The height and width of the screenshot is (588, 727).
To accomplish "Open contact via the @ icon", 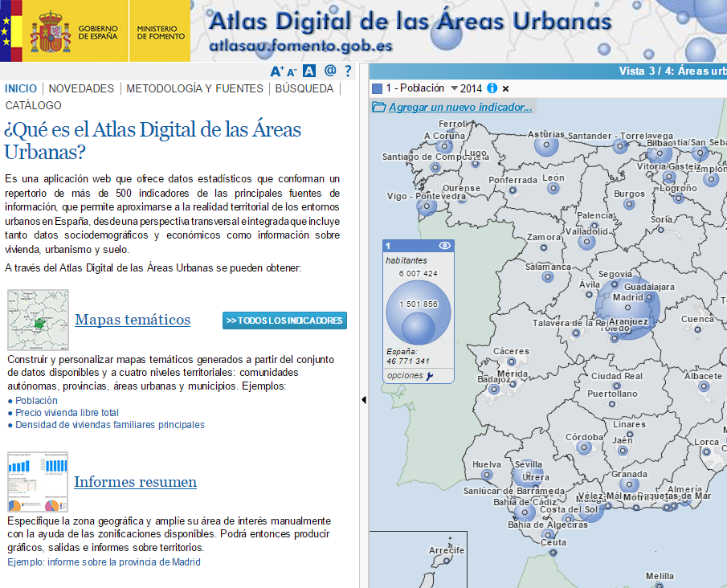I will [330, 71].
